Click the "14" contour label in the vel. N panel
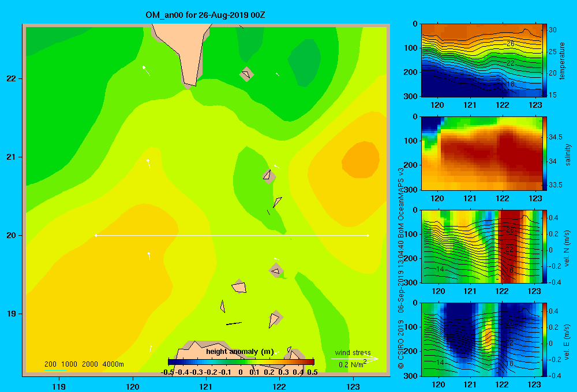This screenshot has width=577, height=392. (440, 269)
